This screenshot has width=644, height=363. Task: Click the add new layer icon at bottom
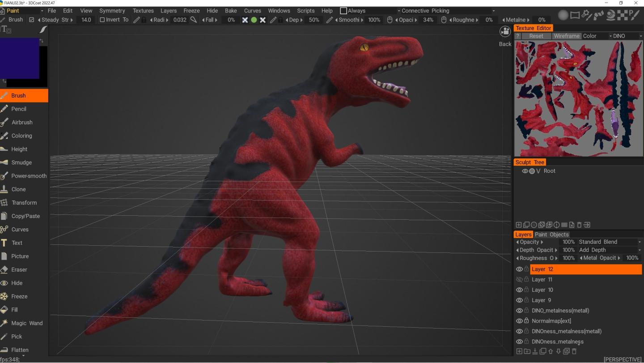(x=519, y=351)
